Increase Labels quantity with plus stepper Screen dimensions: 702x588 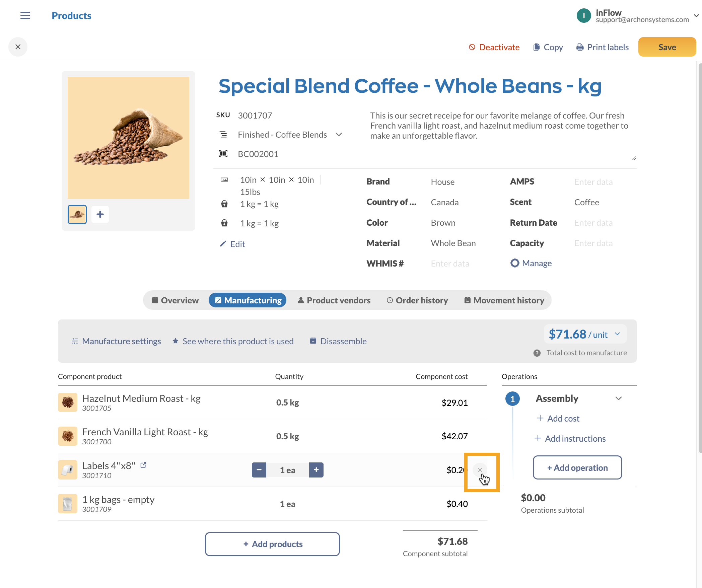pyautogui.click(x=316, y=470)
